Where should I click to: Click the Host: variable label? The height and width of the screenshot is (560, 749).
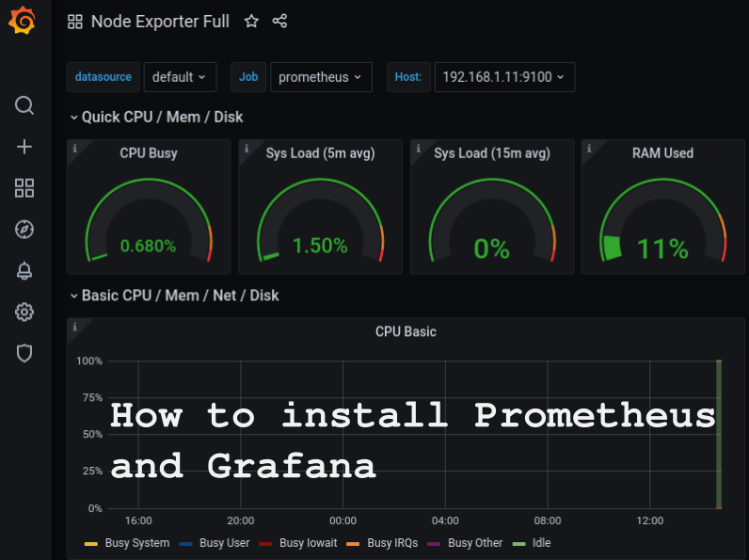[408, 77]
